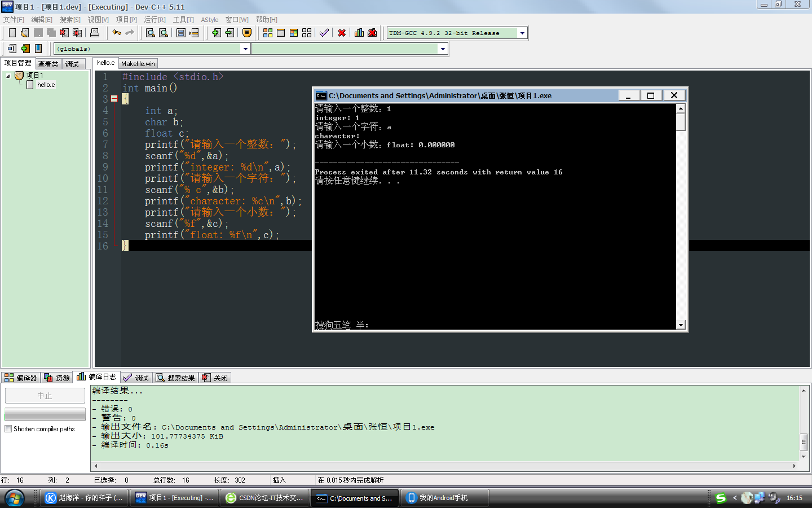Add file to project with green plus icon
This screenshot has width=812, height=508.
point(216,33)
